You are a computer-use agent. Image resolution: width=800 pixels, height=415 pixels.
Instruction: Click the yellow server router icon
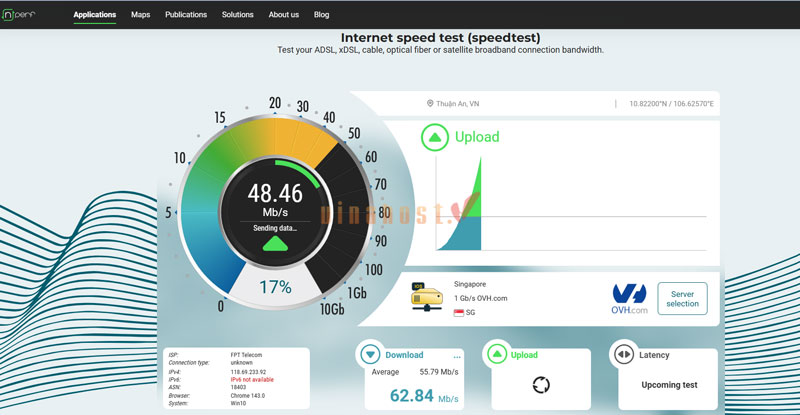[x=425, y=296]
